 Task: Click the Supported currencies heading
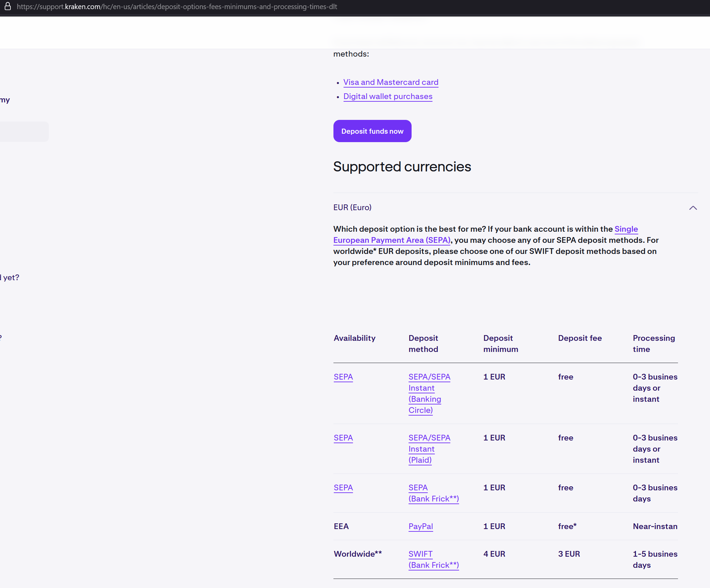click(402, 167)
